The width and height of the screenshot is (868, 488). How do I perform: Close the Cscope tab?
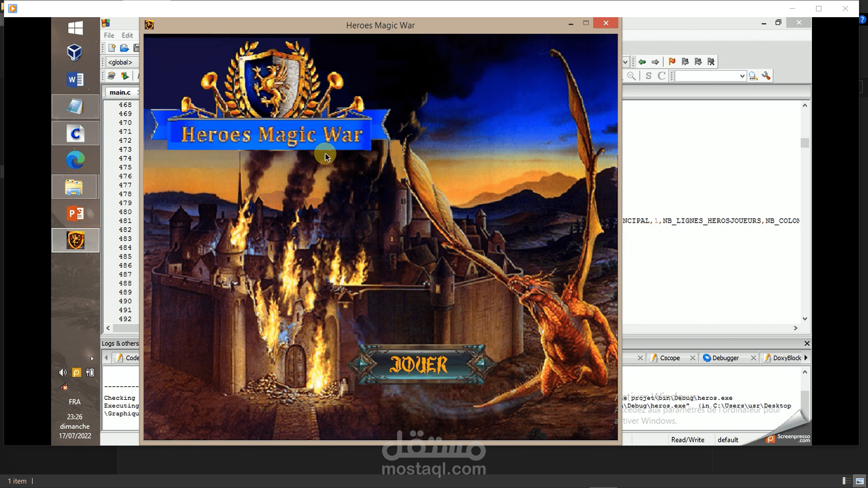[x=693, y=358]
